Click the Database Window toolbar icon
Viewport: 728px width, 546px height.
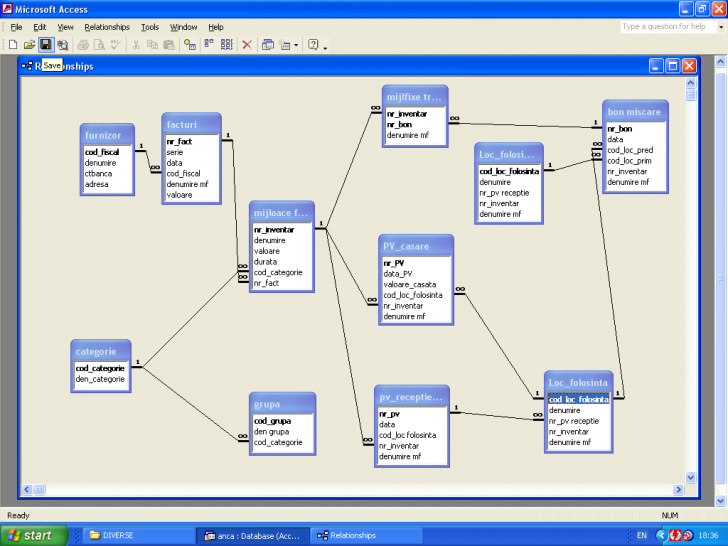(x=268, y=45)
